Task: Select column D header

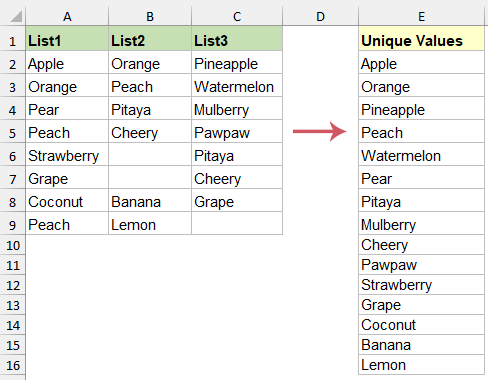Action: 320,16
